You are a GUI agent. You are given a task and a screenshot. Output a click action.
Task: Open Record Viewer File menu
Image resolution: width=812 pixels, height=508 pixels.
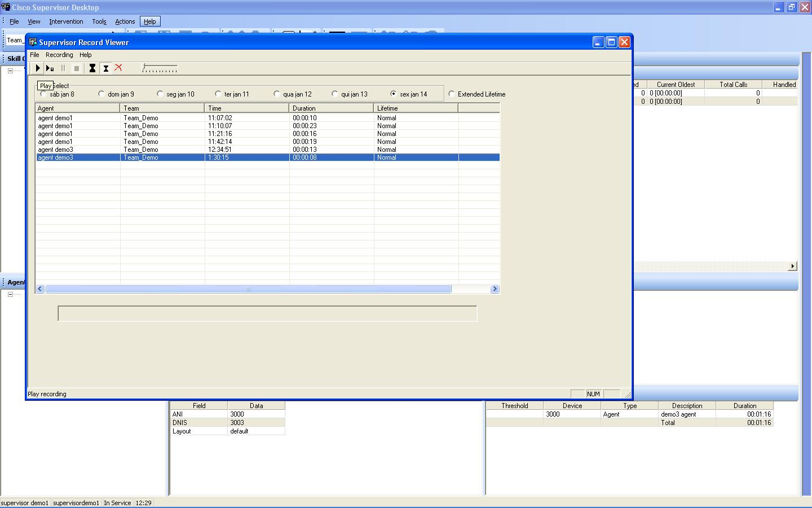click(x=34, y=55)
